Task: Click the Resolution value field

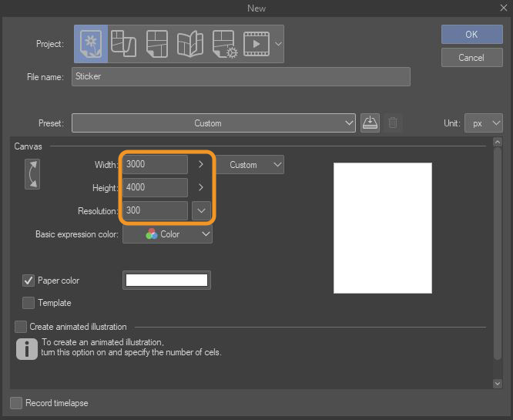Action: click(155, 210)
